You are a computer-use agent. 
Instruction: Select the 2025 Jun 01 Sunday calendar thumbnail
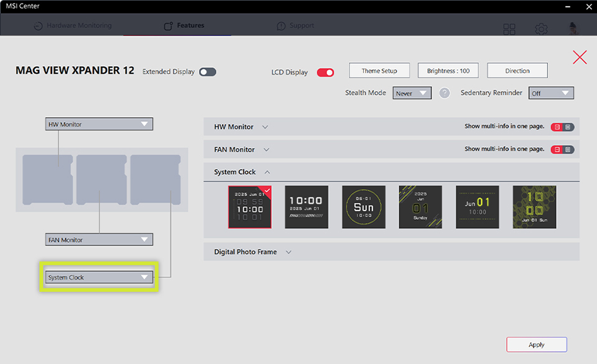(420, 207)
